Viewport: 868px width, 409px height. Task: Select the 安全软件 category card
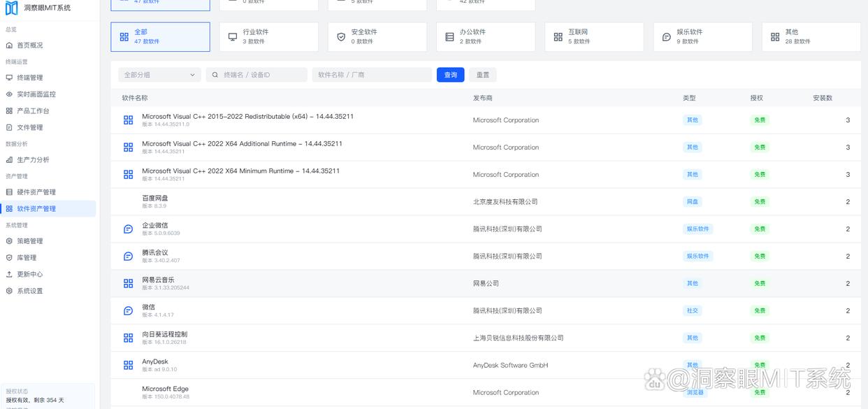point(377,37)
